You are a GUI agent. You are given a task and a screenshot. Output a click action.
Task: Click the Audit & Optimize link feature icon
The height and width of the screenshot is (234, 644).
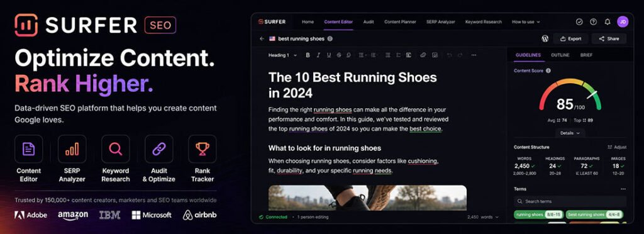click(159, 149)
